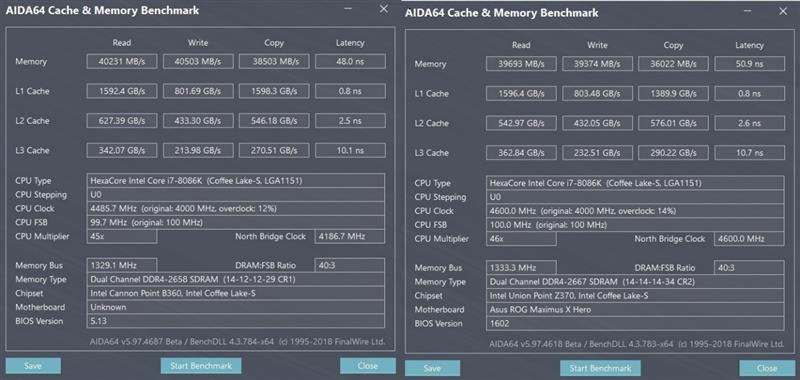800x380 pixels.
Task: Click Save button in left window
Action: pos(33,366)
